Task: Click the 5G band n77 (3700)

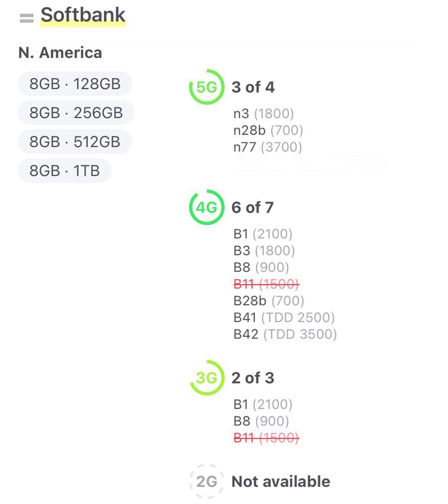Action: pyautogui.click(x=268, y=147)
